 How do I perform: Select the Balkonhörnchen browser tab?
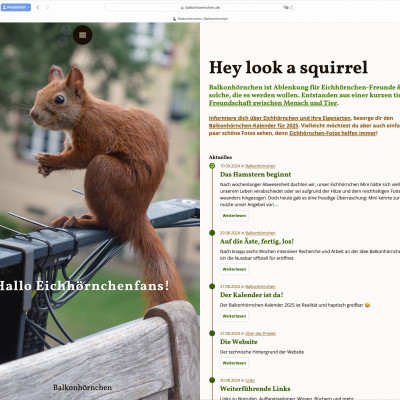pos(200,19)
